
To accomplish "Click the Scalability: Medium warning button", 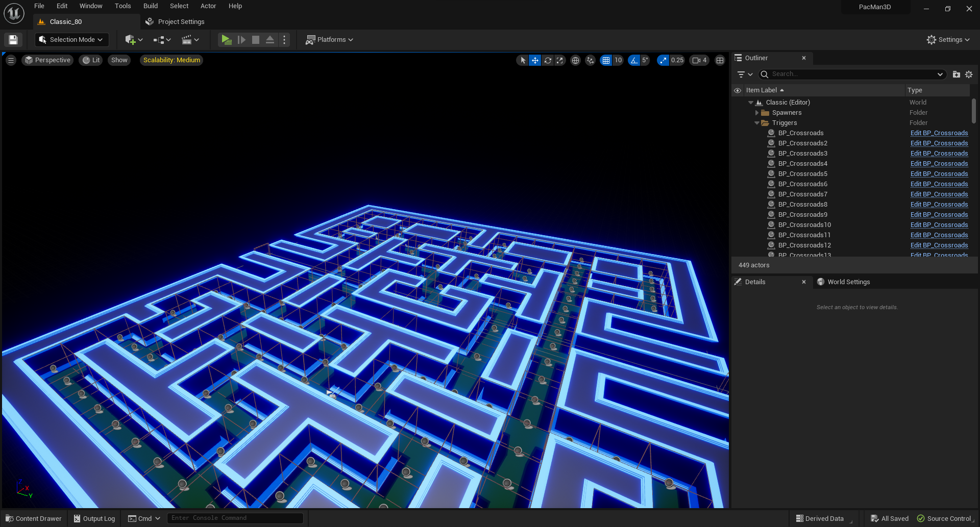I will coord(171,60).
